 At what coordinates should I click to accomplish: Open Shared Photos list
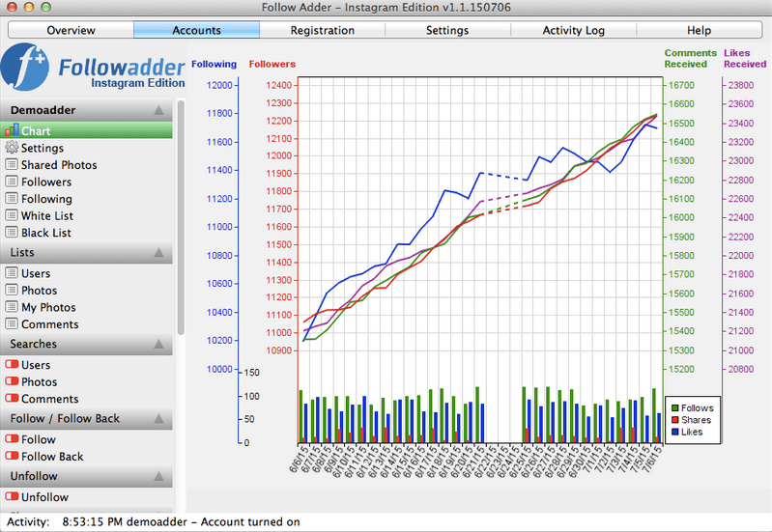(x=86, y=165)
